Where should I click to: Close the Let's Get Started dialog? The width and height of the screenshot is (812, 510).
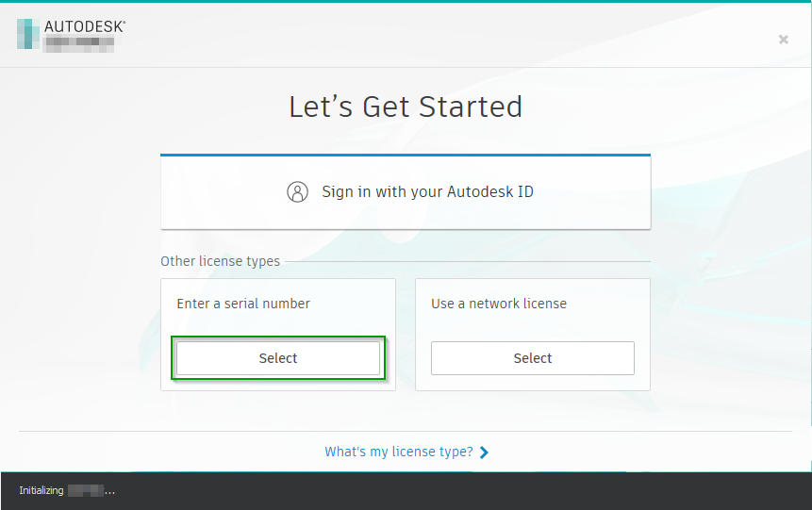[x=783, y=40]
